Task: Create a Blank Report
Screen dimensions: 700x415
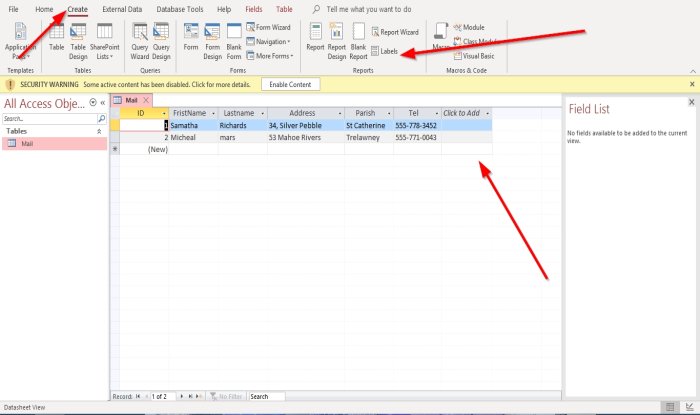Action: click(x=358, y=42)
